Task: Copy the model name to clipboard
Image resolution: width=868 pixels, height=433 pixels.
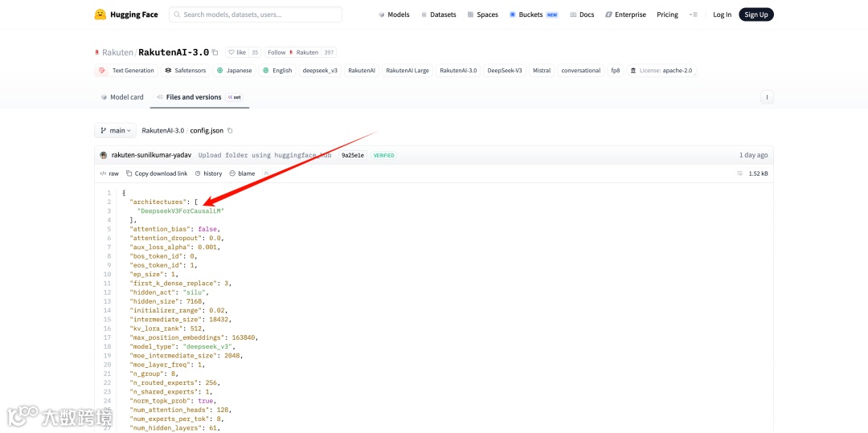Action: click(215, 52)
